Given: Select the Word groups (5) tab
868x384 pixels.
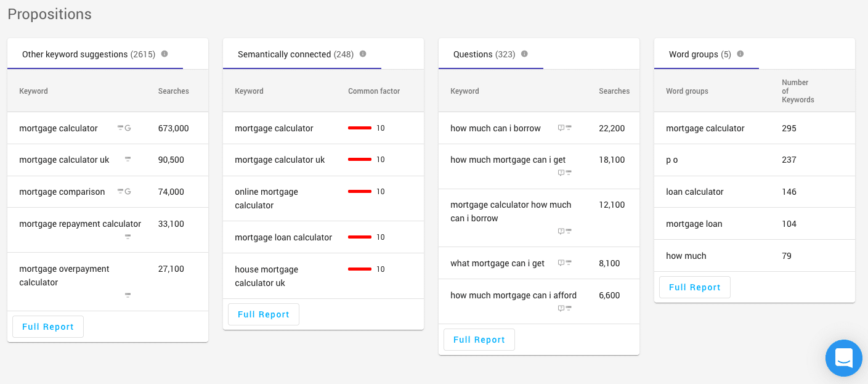Looking at the screenshot, I should pos(707,54).
